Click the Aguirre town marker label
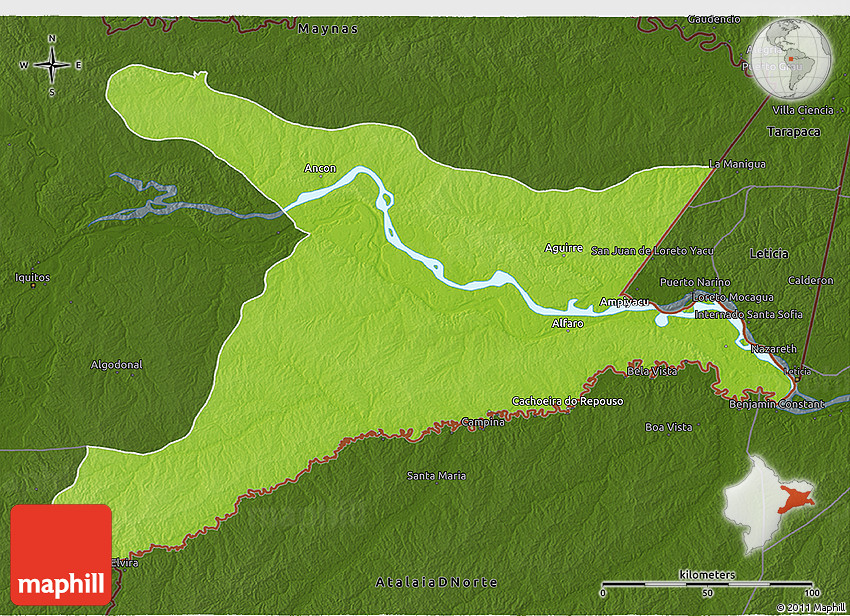Screen dimensions: 850x616 pos(563,247)
